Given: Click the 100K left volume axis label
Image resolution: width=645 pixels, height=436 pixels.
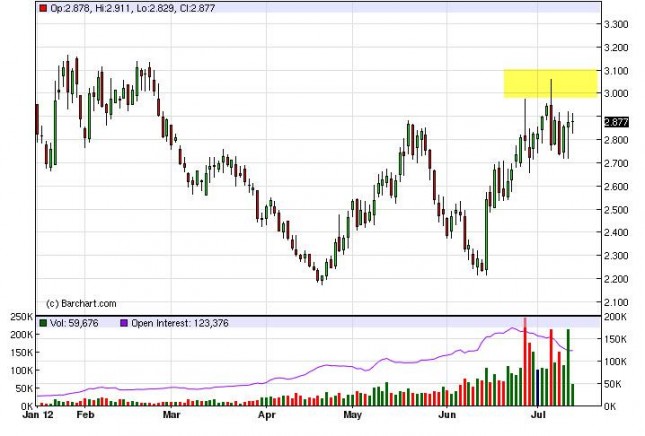Looking at the screenshot, I should [x=22, y=371].
